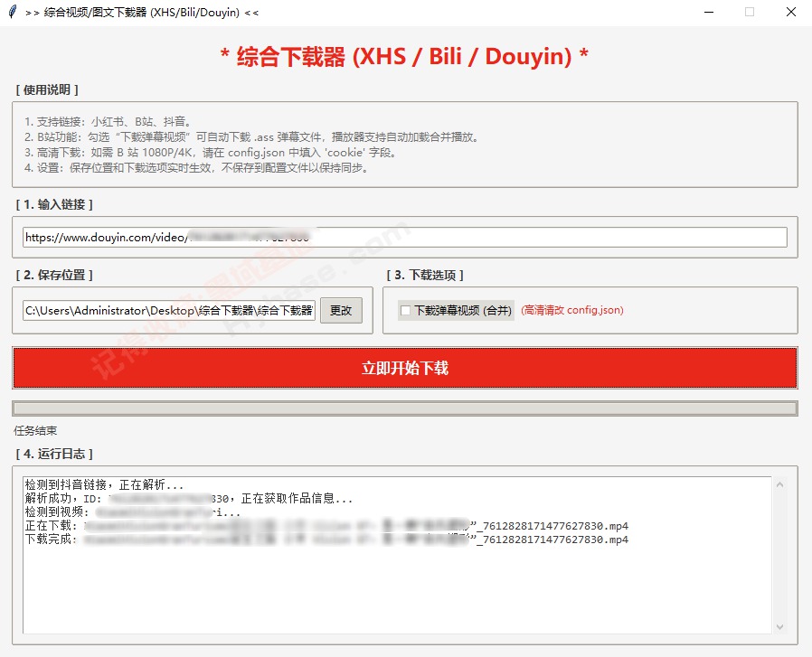
Task: Click the run log scrollbar track
Action: tap(780, 556)
